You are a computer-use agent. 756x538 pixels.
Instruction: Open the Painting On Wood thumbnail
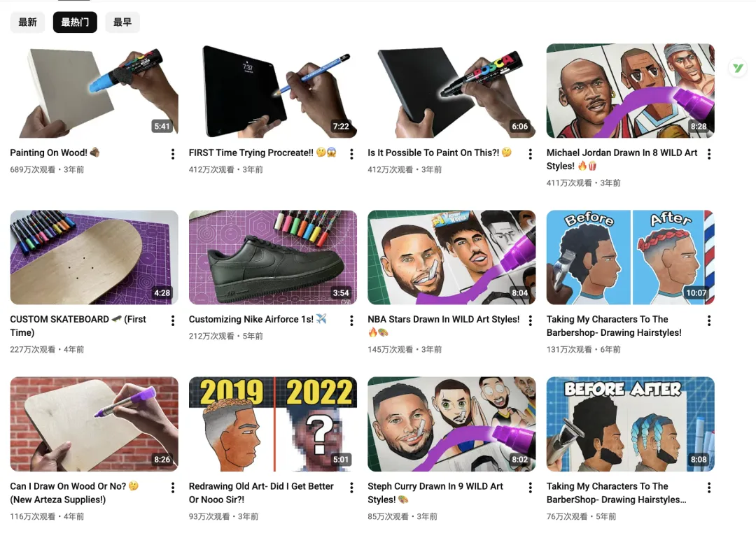pos(94,91)
